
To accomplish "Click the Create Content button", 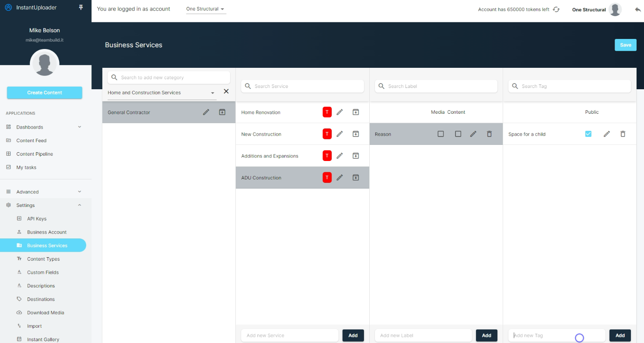I will tap(45, 93).
